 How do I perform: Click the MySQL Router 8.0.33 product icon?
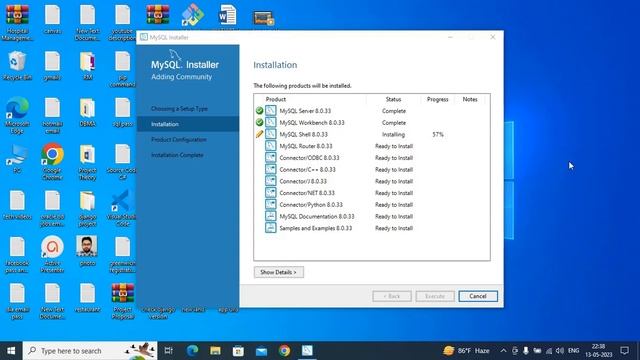point(271,146)
